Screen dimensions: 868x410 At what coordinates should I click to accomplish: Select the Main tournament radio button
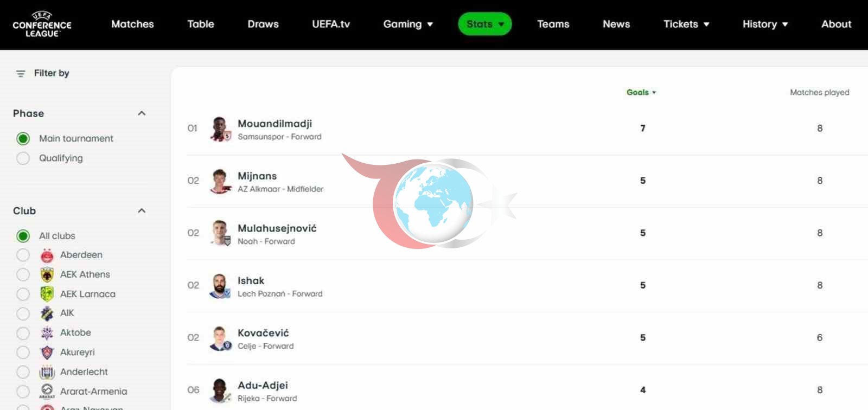coord(23,139)
